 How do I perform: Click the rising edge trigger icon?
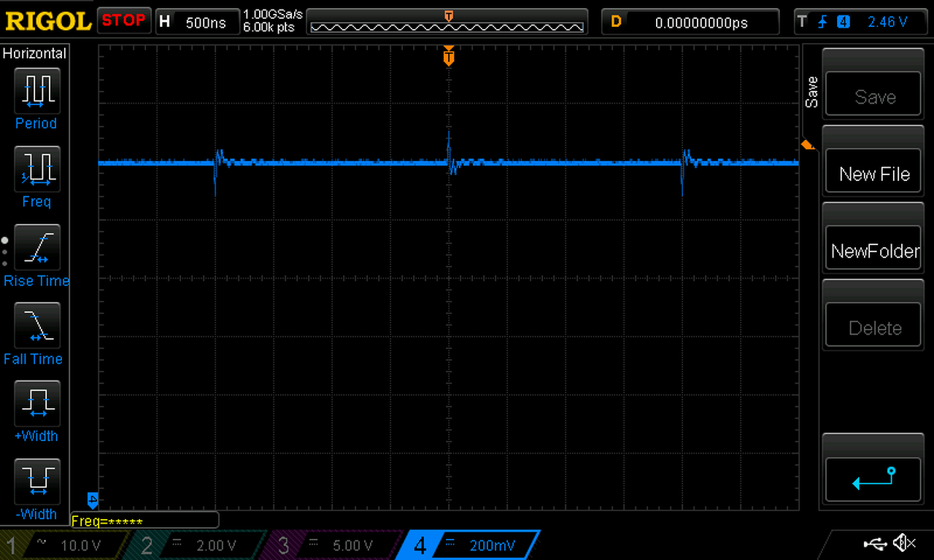click(822, 22)
